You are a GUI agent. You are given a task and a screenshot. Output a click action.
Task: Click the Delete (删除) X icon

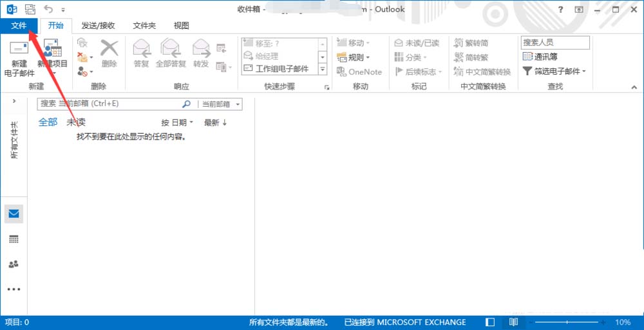109,49
